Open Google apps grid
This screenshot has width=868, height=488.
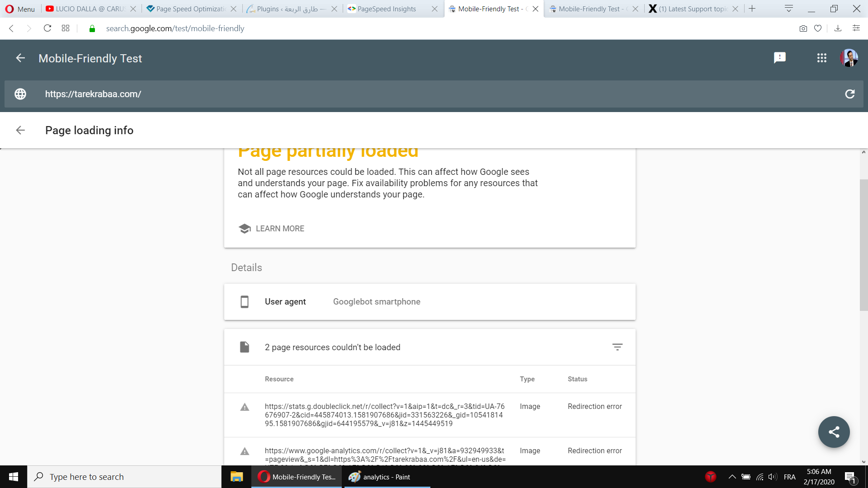coord(822,58)
